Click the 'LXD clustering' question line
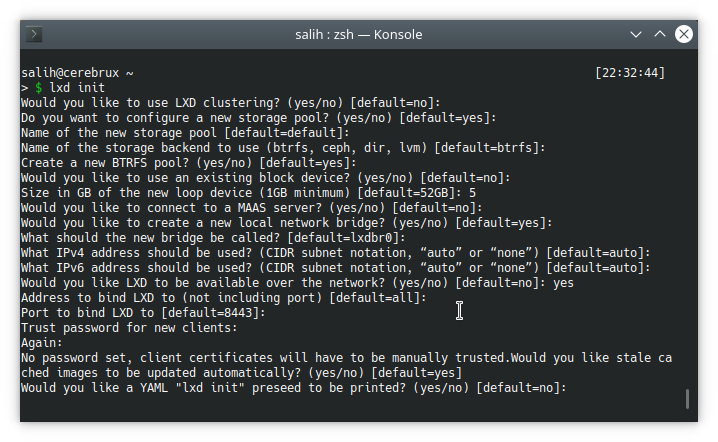Screen dimensions: 718x442 [231, 103]
